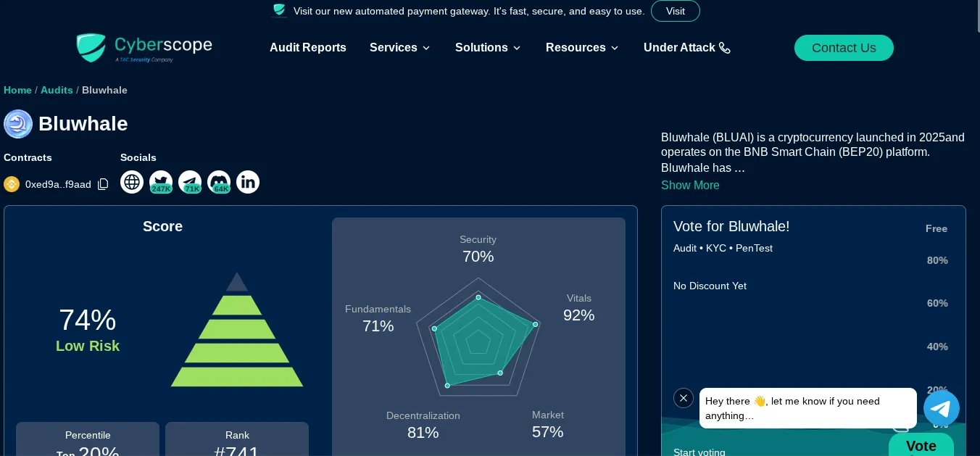Click the Visit payment gateway button

[676, 11]
